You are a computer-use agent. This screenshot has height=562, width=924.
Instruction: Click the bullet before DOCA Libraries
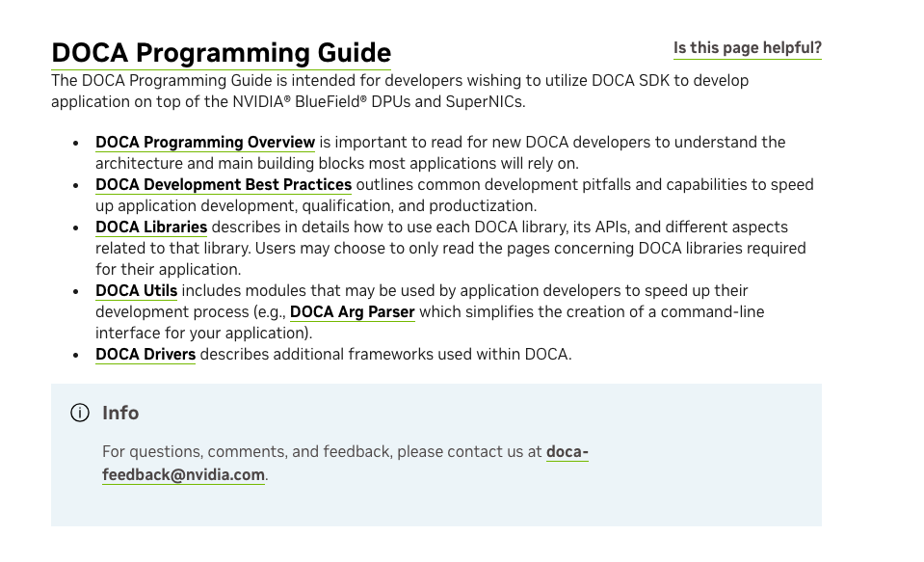[76, 228]
